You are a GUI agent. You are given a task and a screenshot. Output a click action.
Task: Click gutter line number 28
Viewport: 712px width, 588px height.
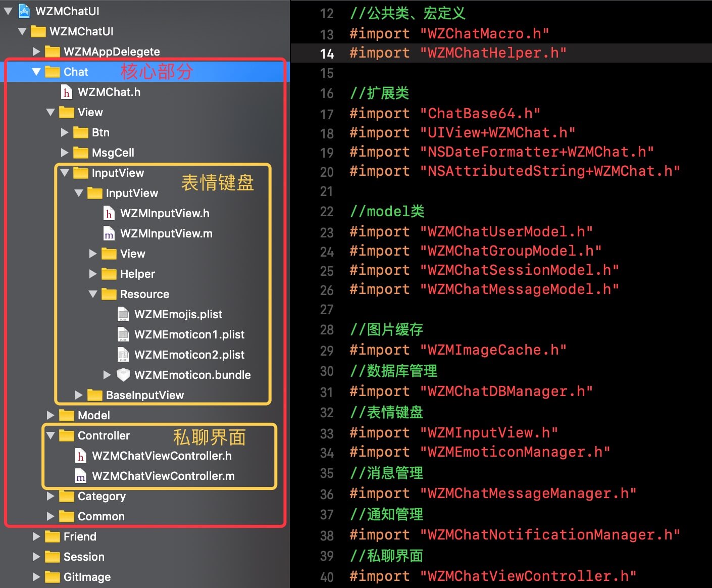click(x=327, y=330)
